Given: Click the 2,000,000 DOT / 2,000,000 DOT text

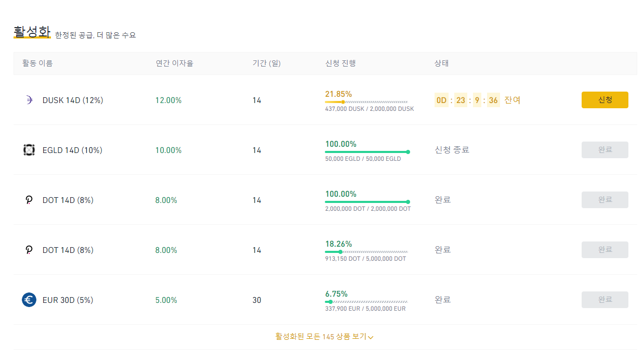Looking at the screenshot, I should pyautogui.click(x=368, y=209).
